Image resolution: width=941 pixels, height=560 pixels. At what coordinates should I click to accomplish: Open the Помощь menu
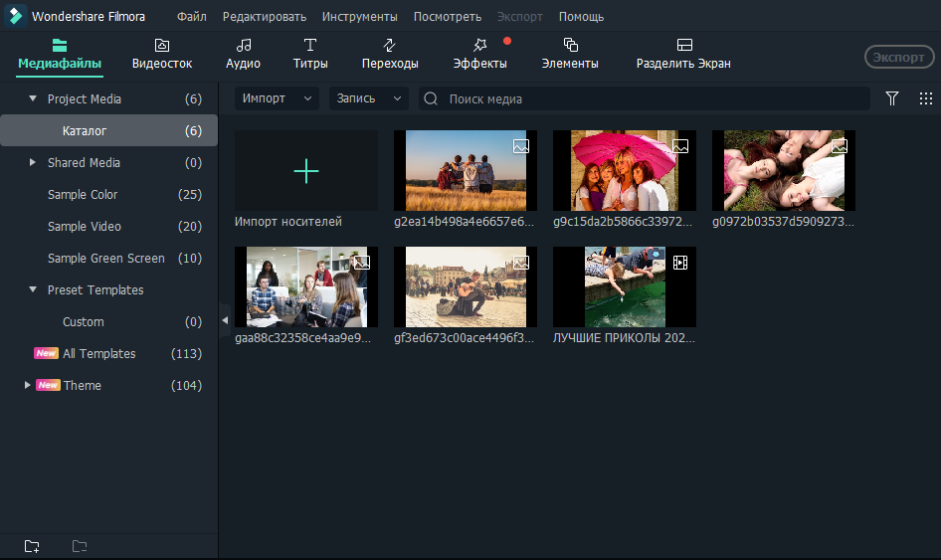click(x=581, y=17)
